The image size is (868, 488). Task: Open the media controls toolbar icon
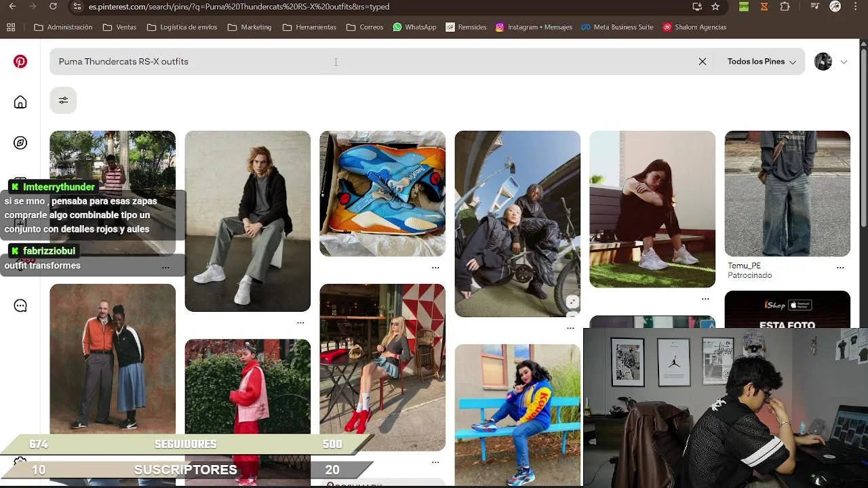point(815,7)
